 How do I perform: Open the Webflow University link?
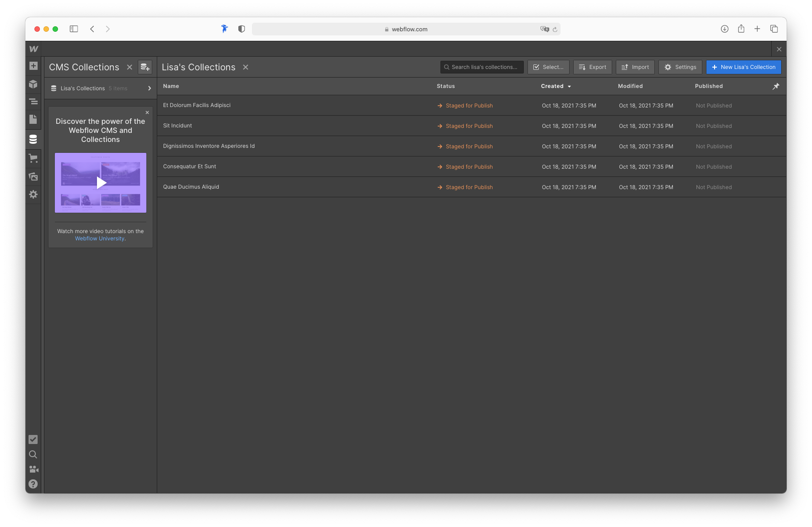(x=99, y=238)
